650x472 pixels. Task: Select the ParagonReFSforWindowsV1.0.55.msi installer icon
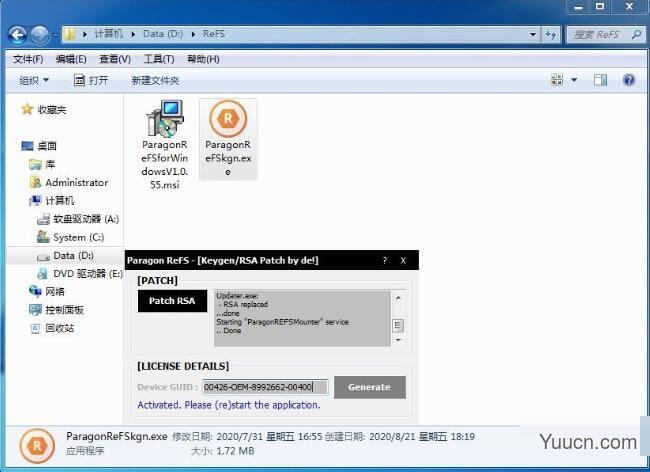[165, 119]
